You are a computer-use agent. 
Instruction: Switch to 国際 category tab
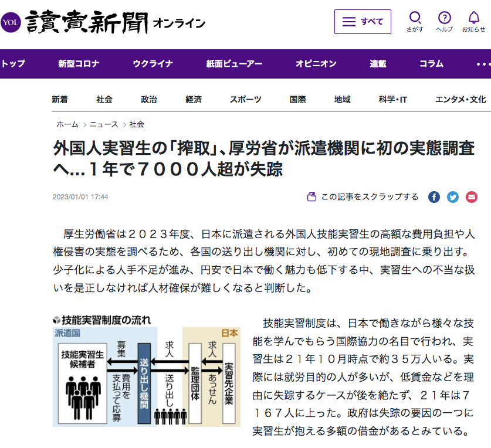pos(297,100)
